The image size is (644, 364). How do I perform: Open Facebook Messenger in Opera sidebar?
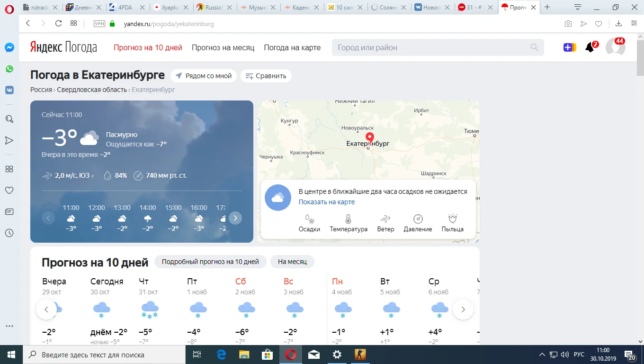pyautogui.click(x=9, y=47)
